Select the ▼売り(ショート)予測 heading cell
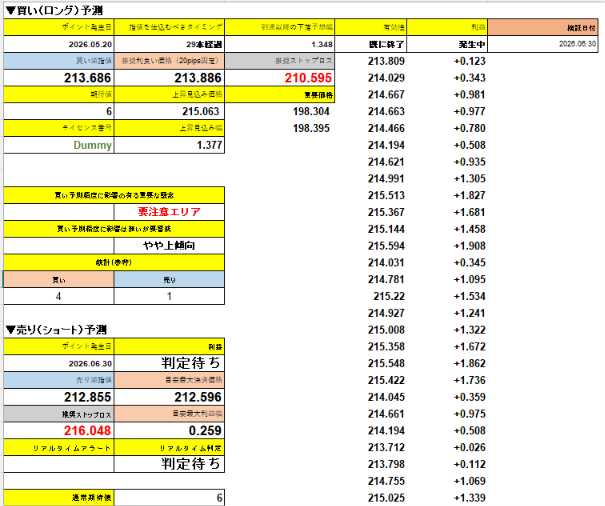605x506 pixels. tap(56, 330)
